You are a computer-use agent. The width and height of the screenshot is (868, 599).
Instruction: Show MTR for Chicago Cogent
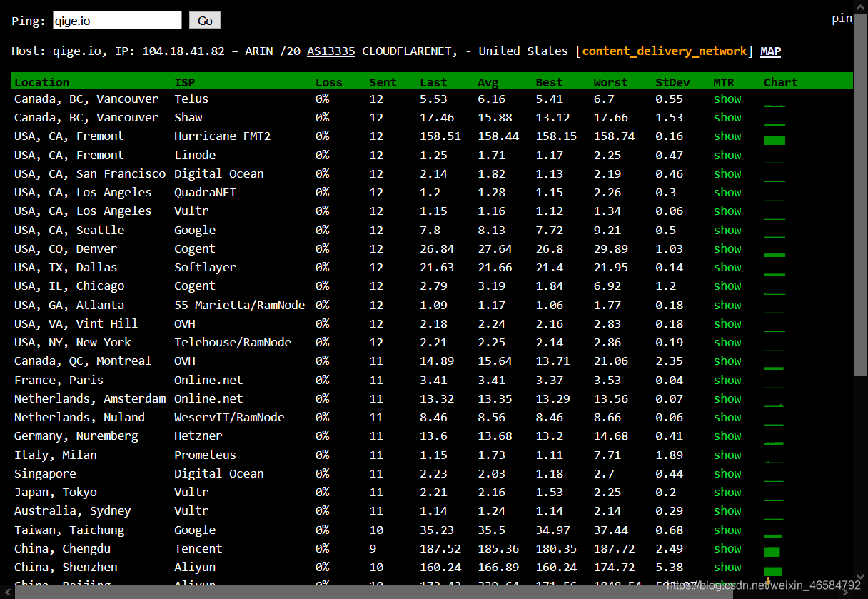[x=727, y=286]
